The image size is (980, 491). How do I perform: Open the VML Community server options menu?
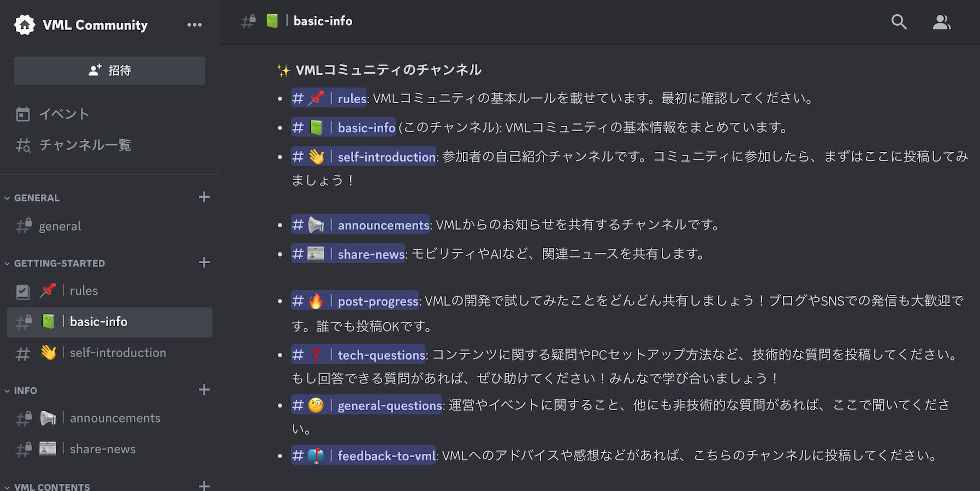coord(194,25)
